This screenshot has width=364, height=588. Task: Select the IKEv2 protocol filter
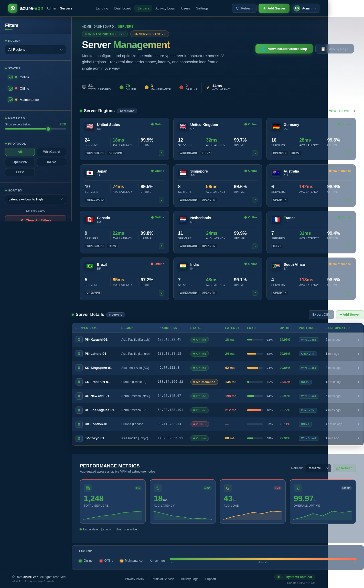pyautogui.click(x=51, y=162)
